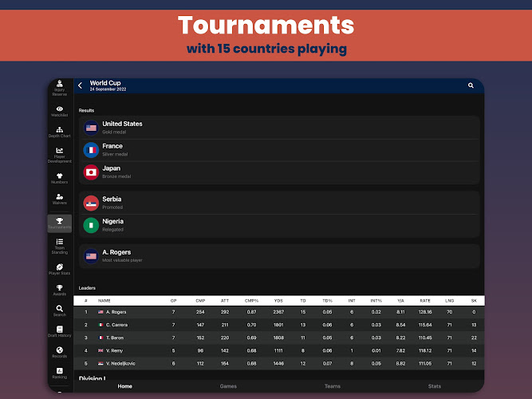Open the Numbers jersey icon
Screen dimensions: 532x399
click(59, 177)
